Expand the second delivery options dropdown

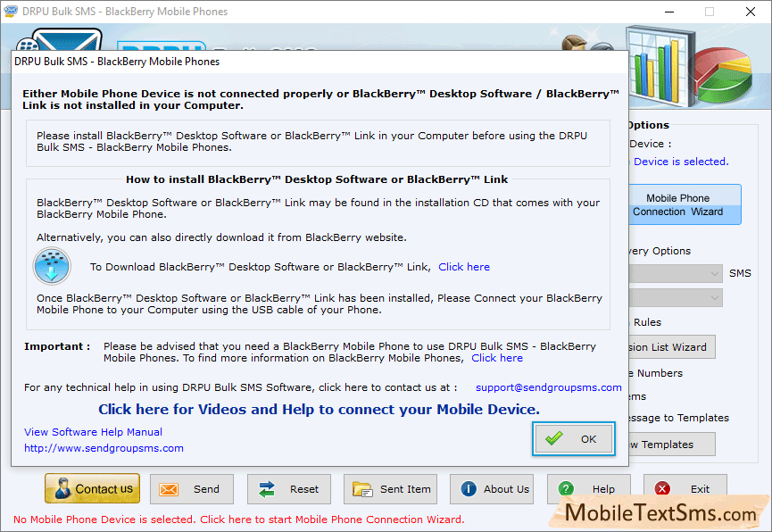pyautogui.click(x=676, y=297)
